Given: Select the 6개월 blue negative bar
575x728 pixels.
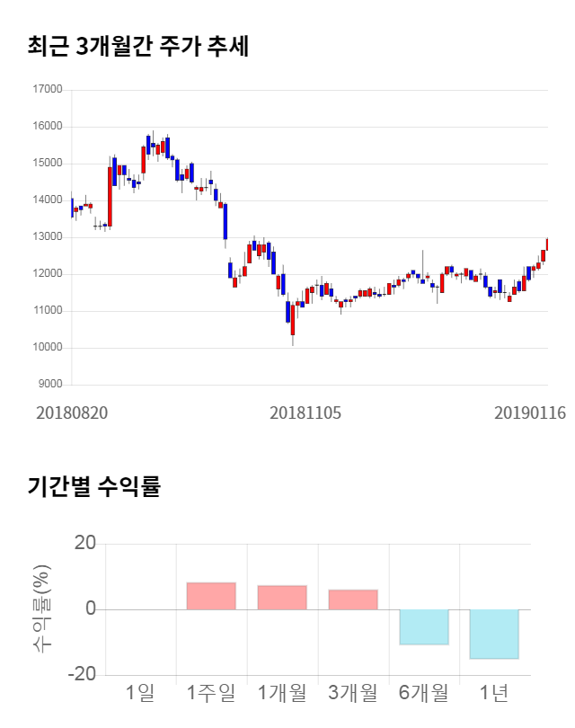Looking at the screenshot, I should [x=423, y=626].
